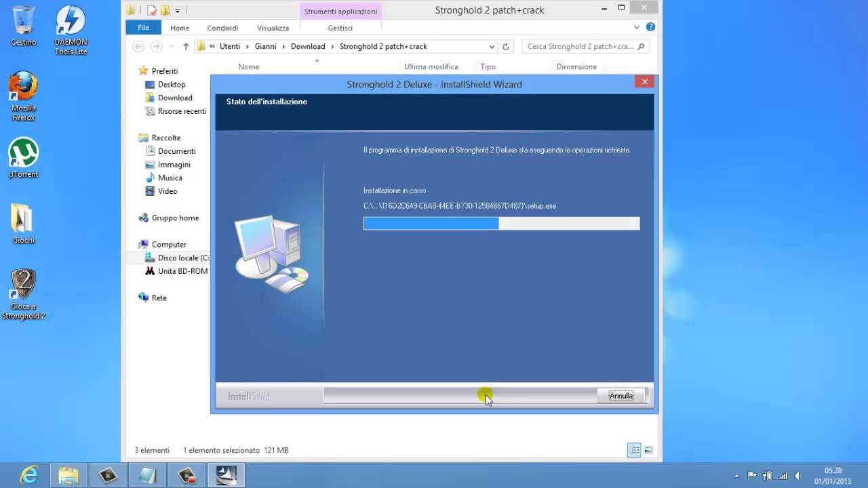The width and height of the screenshot is (868, 488).
Task: Open the Properties quick access toolbar icon
Action: pyautogui.click(x=152, y=10)
